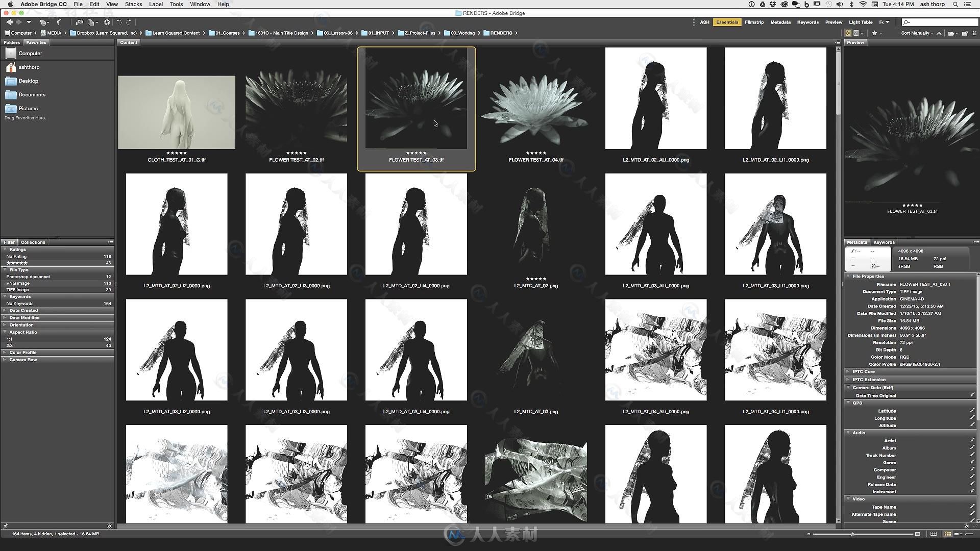Click the larger thumbnail size icon
Screen dimensions: 980x551
917,534
